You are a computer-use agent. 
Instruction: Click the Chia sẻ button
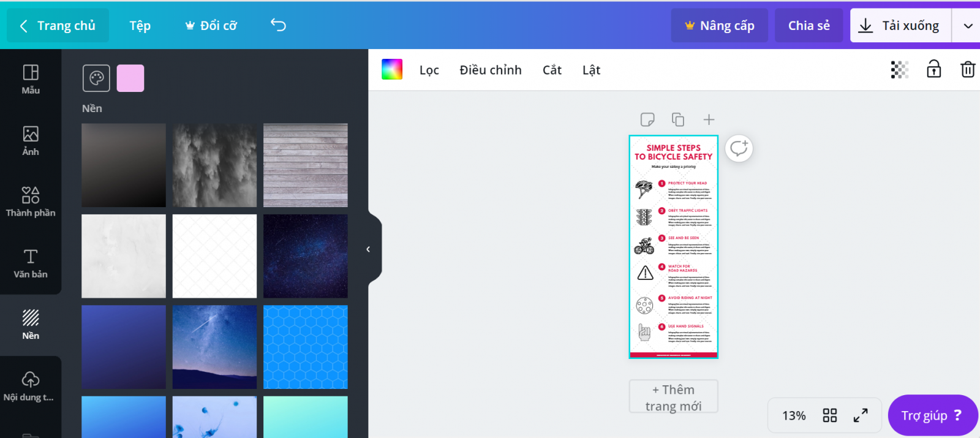coord(809,26)
